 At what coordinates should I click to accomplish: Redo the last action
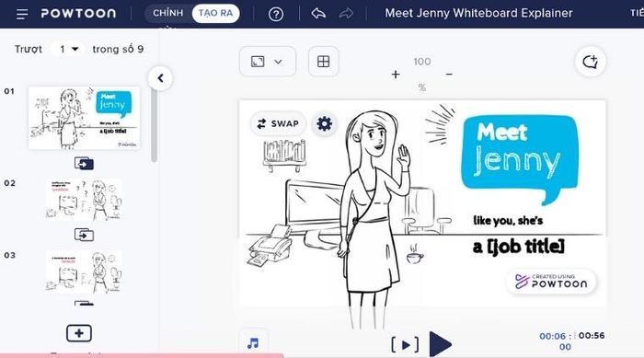pyautogui.click(x=346, y=14)
